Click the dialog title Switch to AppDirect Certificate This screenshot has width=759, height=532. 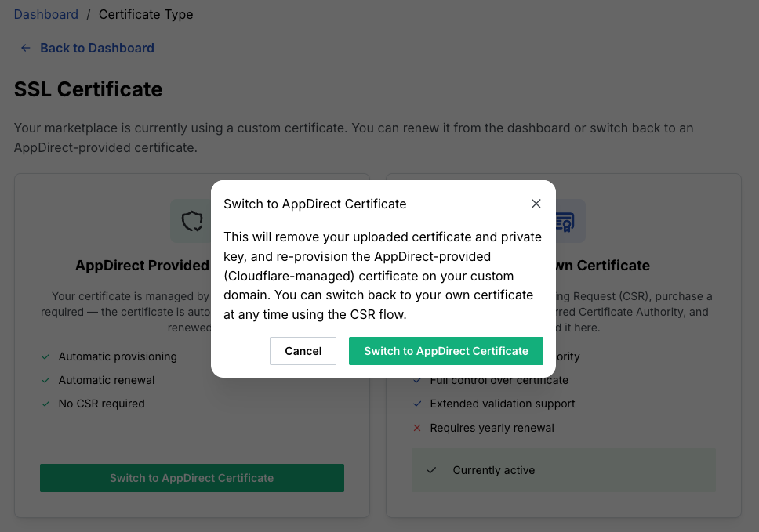coord(314,204)
